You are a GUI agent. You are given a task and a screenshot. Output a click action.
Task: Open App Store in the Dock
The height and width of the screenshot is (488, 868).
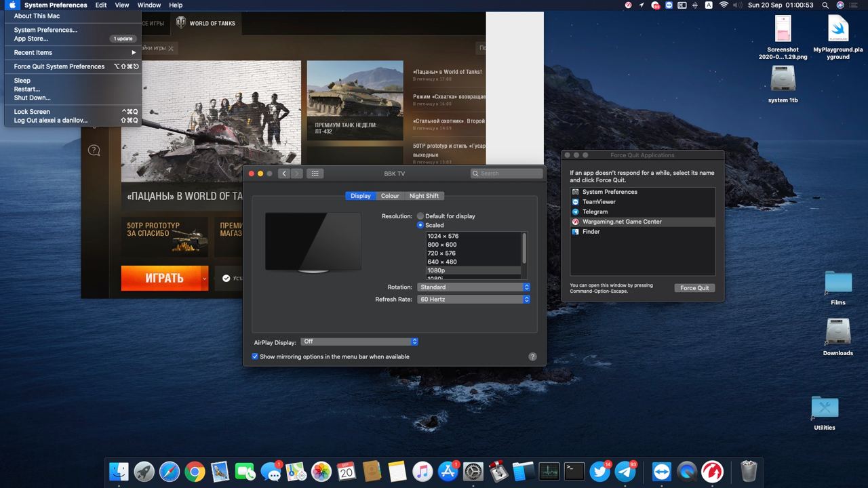tap(448, 471)
